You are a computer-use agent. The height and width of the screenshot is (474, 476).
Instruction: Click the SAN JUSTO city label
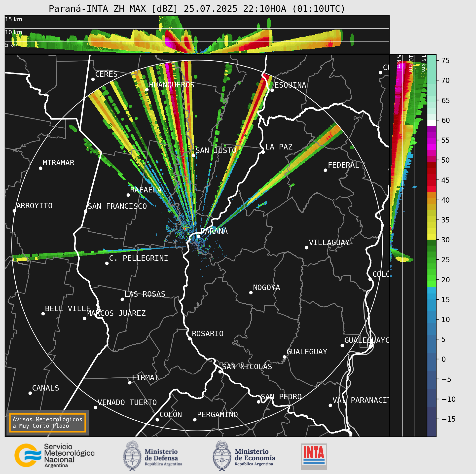pyautogui.click(x=216, y=150)
